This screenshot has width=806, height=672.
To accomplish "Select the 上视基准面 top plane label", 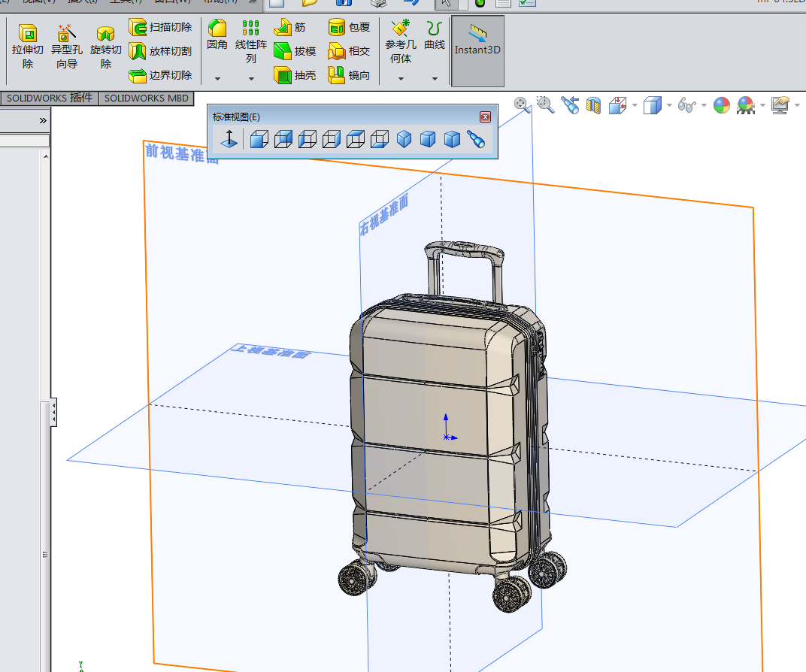I will pos(271,352).
